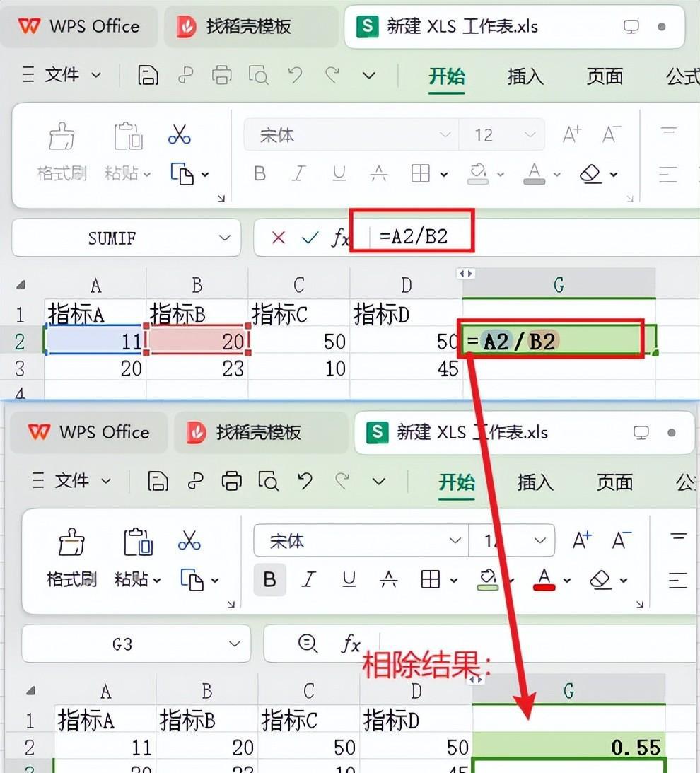The image size is (700, 773).
Task: Click print icon in bottom window toolbar
Action: coord(232,481)
